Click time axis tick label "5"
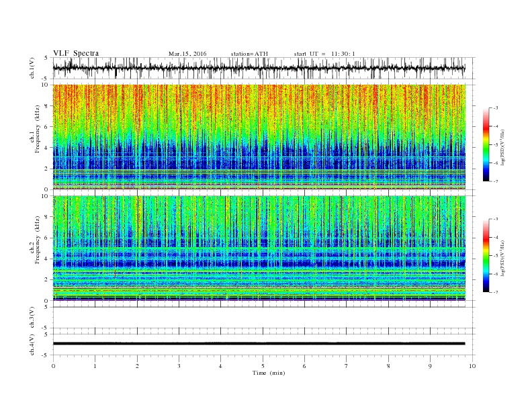The height and width of the screenshot is (411, 532). pyautogui.click(x=263, y=366)
